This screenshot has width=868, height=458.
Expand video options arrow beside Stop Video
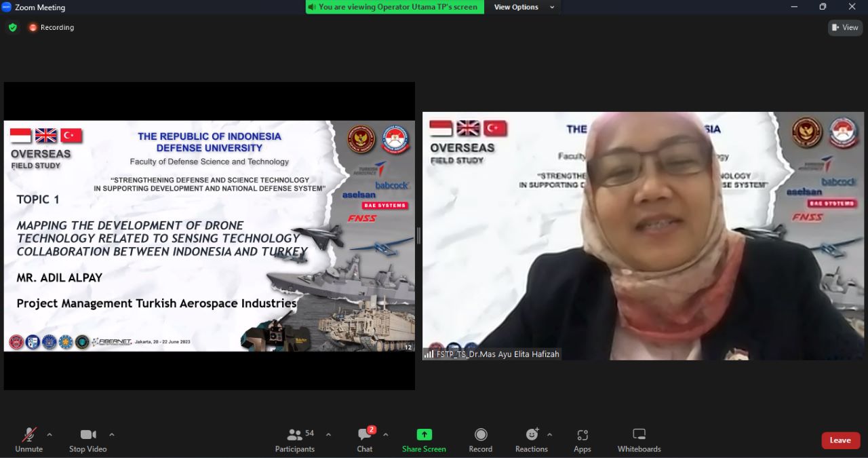pos(112,435)
